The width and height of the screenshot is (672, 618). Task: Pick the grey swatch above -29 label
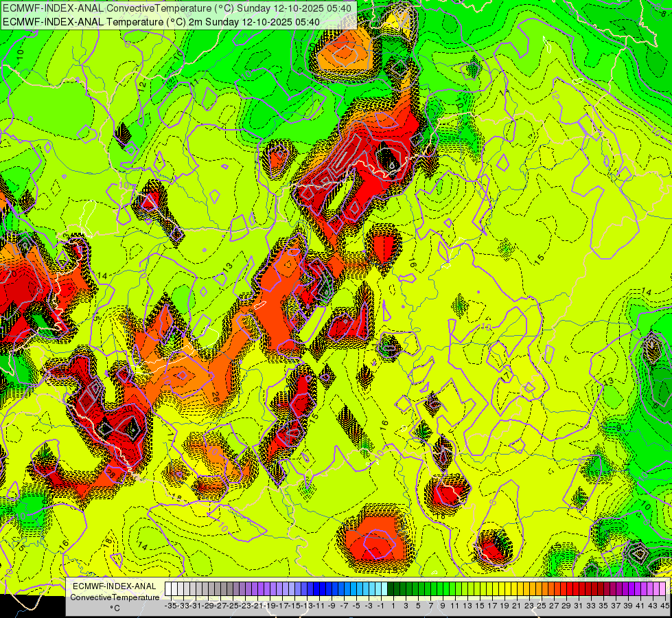pyautogui.click(x=205, y=588)
